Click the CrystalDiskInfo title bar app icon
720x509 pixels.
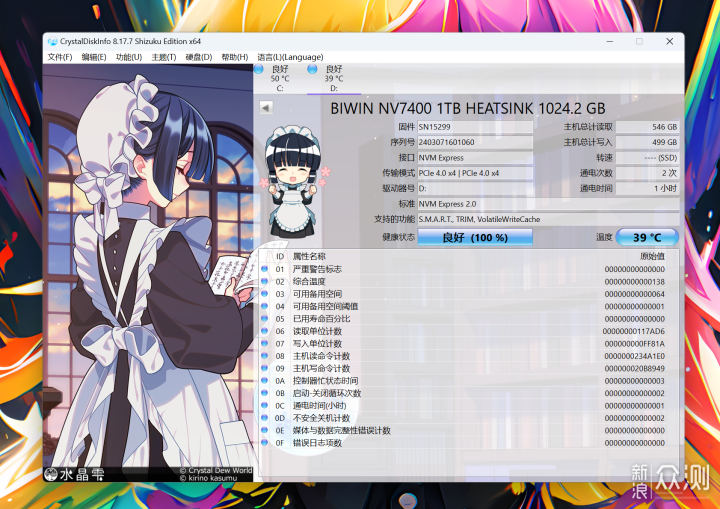[x=52, y=41]
